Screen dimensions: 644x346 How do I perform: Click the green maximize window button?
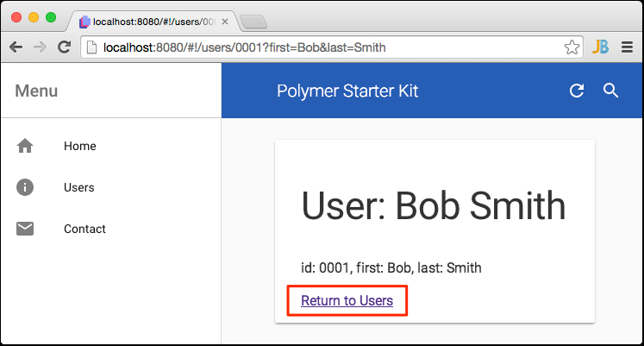pyautogui.click(x=51, y=17)
